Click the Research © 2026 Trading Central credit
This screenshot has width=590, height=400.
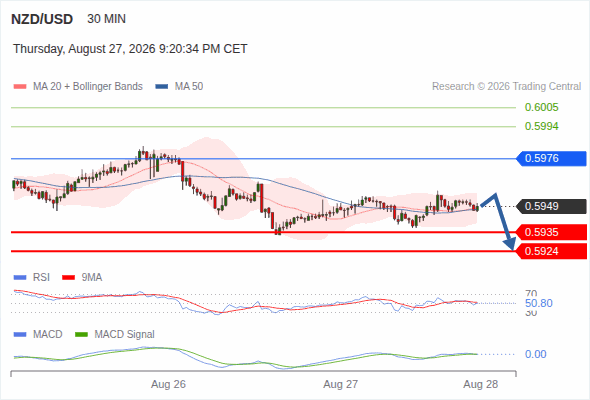pyautogui.click(x=506, y=87)
